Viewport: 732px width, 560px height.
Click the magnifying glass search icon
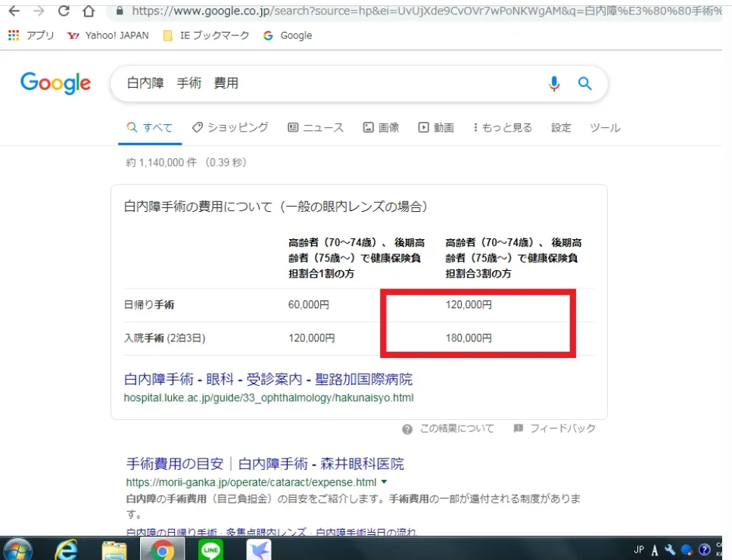pos(584,83)
